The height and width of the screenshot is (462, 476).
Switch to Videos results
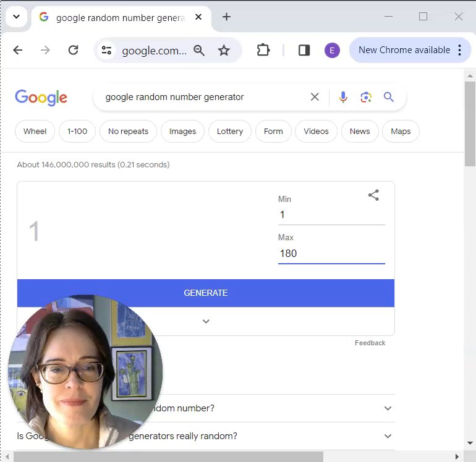pos(316,132)
